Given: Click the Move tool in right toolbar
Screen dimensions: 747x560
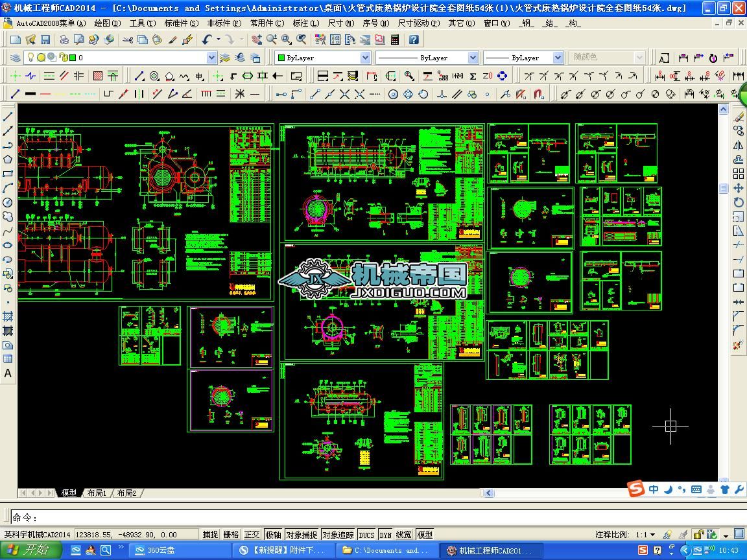Looking at the screenshot, I should pos(739,188).
